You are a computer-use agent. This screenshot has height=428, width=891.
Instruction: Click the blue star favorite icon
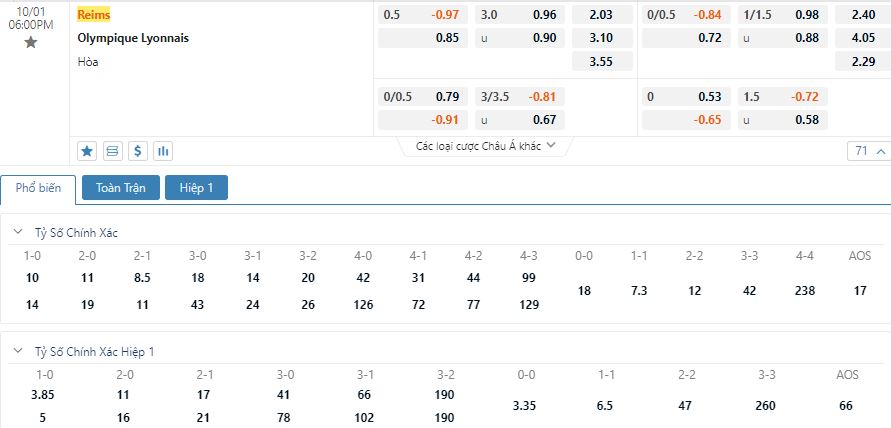pyautogui.click(x=87, y=151)
